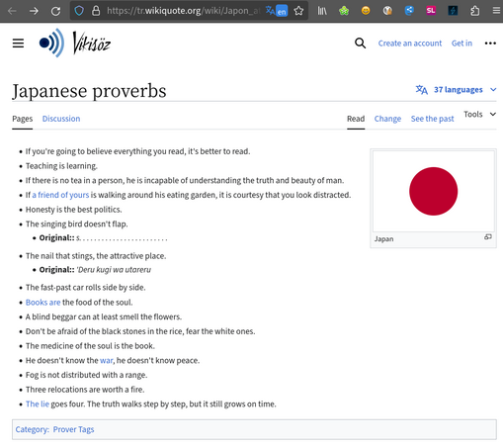
Task: Click the Create an account link
Action: pos(410,44)
